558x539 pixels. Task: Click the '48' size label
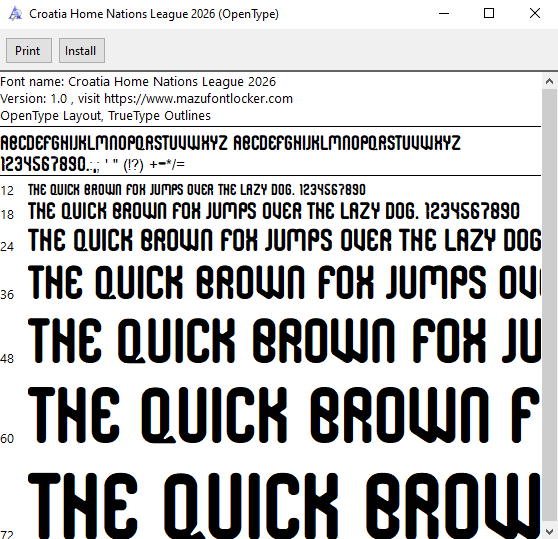[7, 359]
